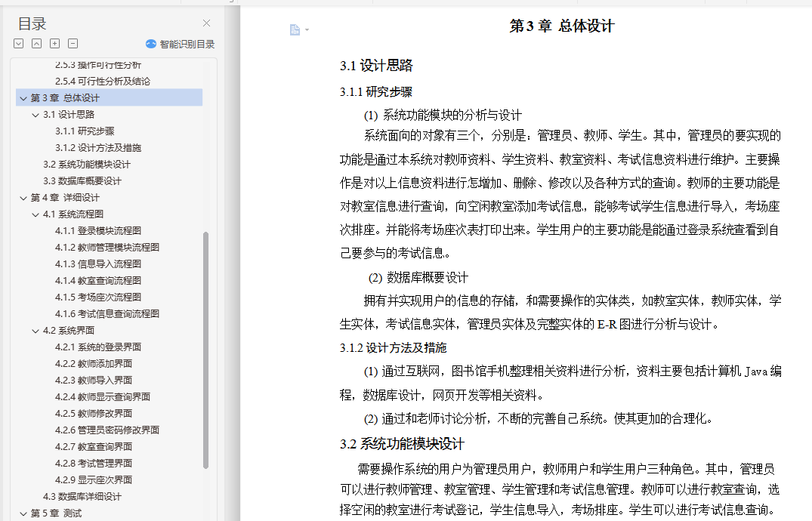Go to 4.2.2 教师添加界面

coord(94,363)
